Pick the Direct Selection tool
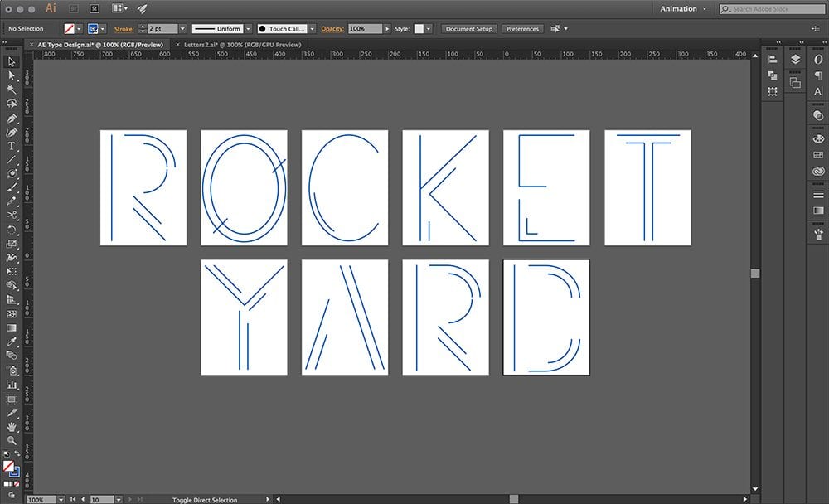Screen dimensions: 829x504 click(12, 75)
